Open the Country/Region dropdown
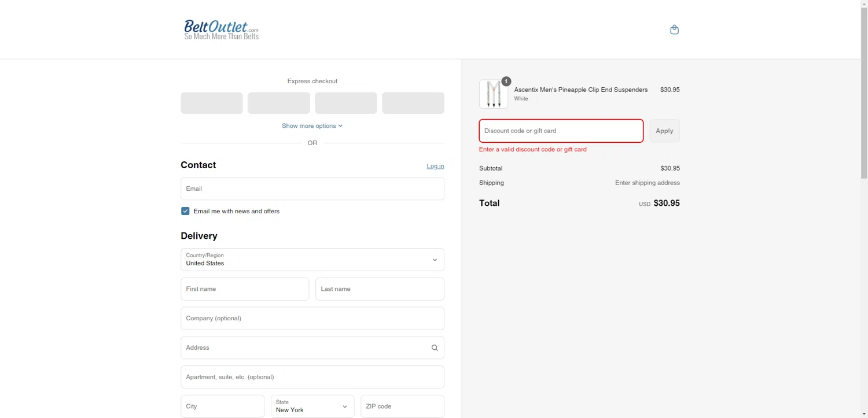The image size is (868, 418). tap(312, 260)
